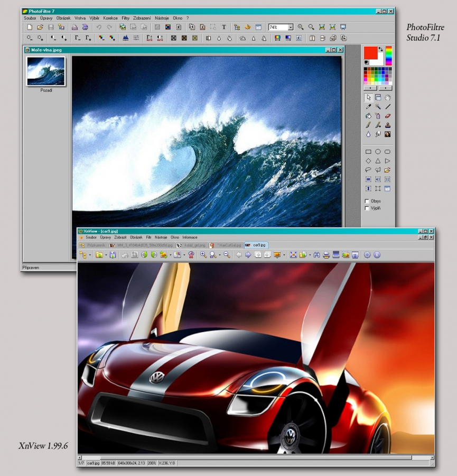Choose the triangle selection shape
The width and height of the screenshot is (457, 476).
[378, 161]
